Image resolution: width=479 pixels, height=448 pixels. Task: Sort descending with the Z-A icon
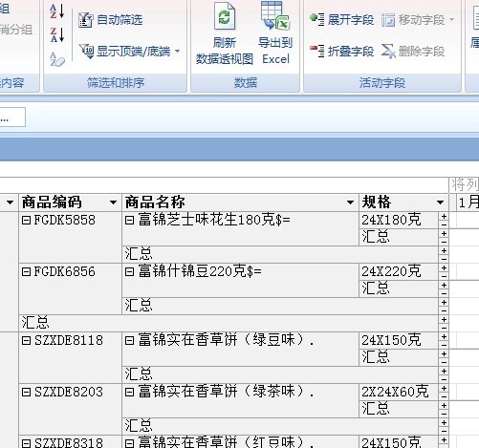pyautogui.click(x=57, y=34)
